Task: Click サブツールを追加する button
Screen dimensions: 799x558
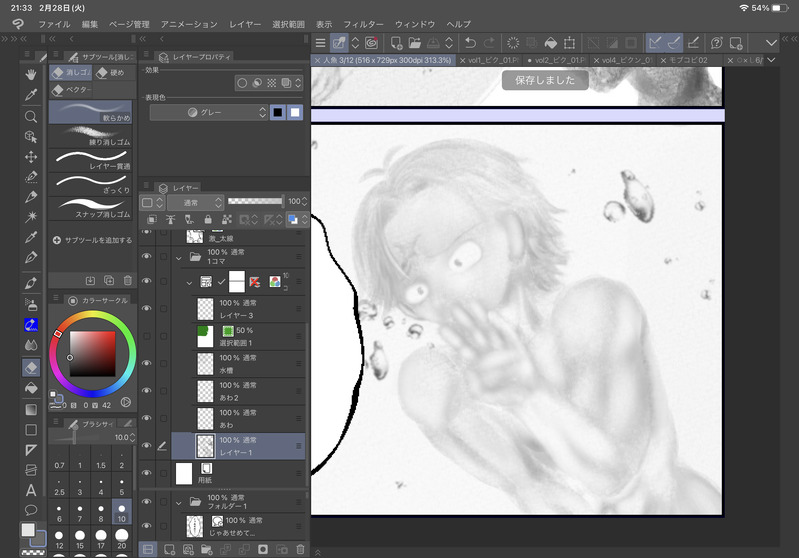Action: pos(93,240)
